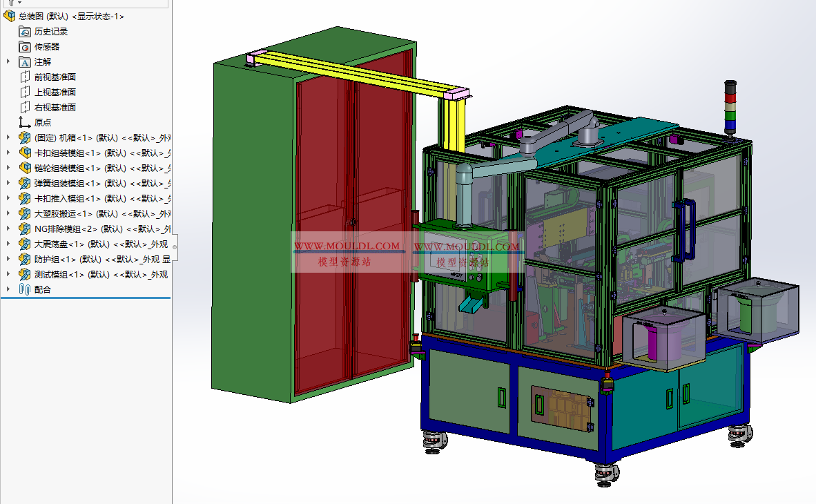Select the 原点 origin icon
The height and width of the screenshot is (504, 816).
pos(25,123)
